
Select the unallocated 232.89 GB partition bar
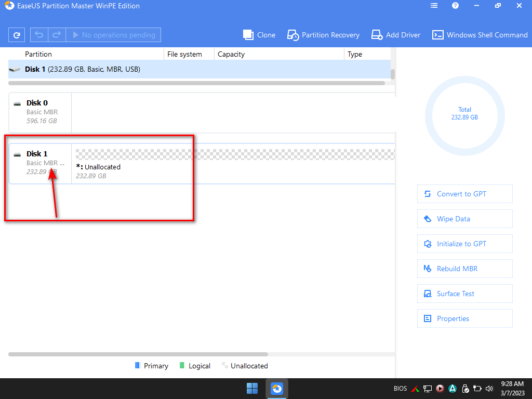(x=235, y=155)
